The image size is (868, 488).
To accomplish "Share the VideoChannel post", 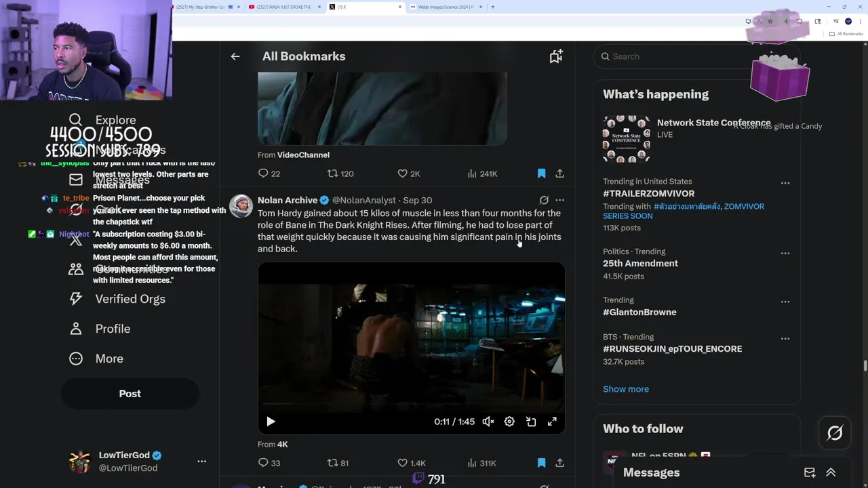I will pyautogui.click(x=559, y=174).
